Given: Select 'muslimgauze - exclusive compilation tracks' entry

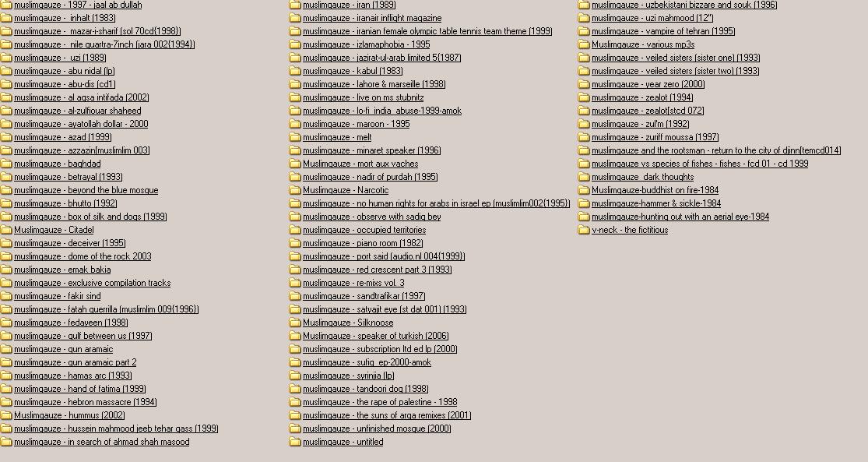Looking at the screenshot, I should pyautogui.click(x=93, y=283).
